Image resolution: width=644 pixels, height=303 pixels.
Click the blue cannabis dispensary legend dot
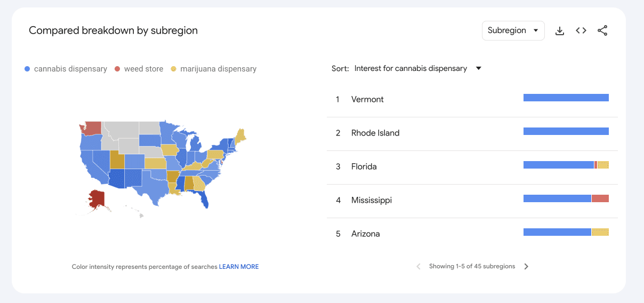tap(27, 69)
